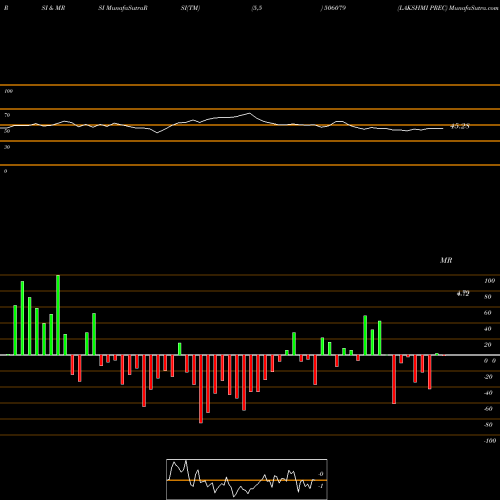This screenshot has width=500, height=500.
Task: Click the MR label above the lower chart
Action: coord(446,260)
